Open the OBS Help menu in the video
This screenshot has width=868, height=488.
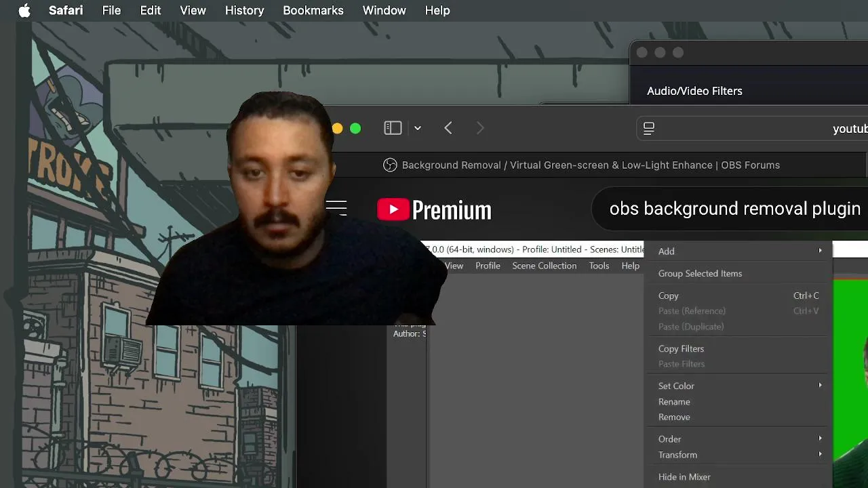[631, 266]
